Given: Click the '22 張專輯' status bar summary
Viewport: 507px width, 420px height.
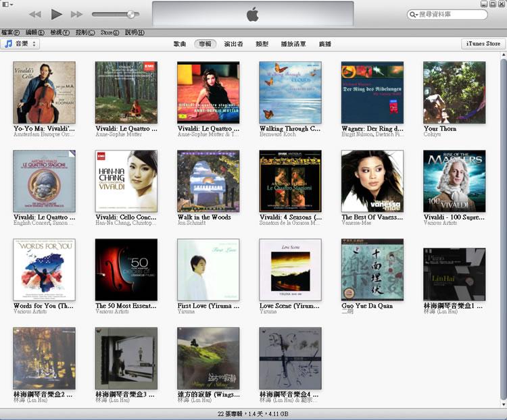Looking at the screenshot, I should click(x=253, y=414).
